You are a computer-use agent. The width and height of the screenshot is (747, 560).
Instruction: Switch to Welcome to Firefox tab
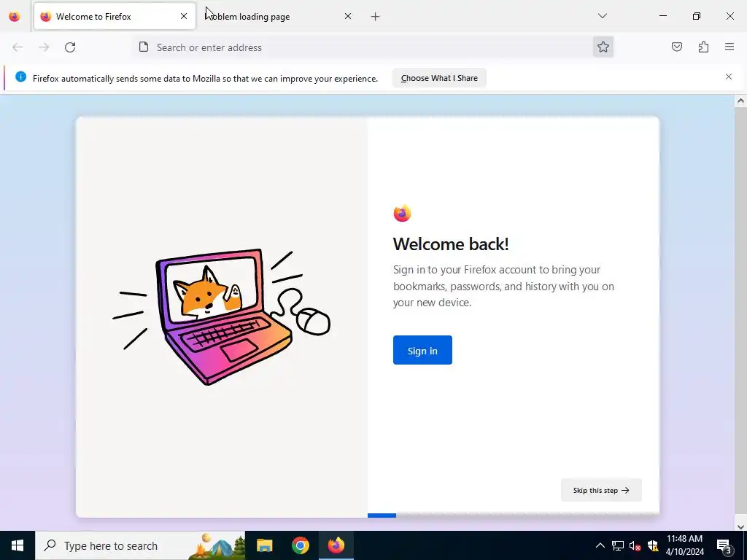115,17
